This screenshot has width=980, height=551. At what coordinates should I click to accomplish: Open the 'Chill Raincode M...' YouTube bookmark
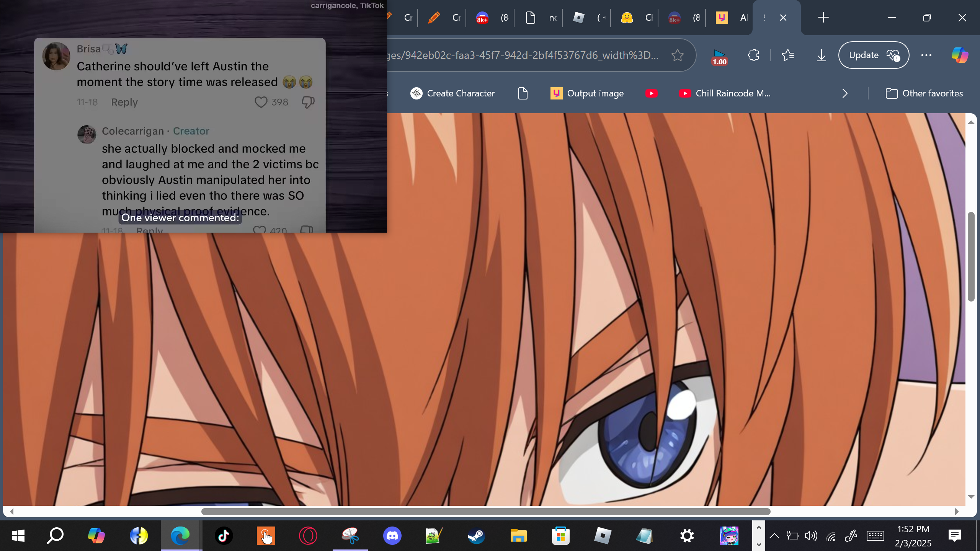(x=725, y=93)
